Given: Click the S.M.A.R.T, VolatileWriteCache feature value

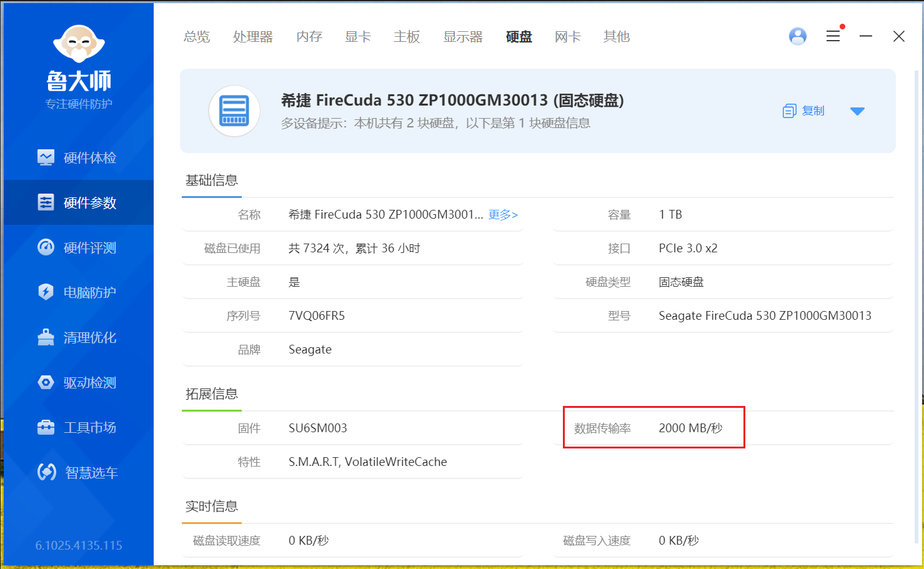Looking at the screenshot, I should tap(368, 462).
